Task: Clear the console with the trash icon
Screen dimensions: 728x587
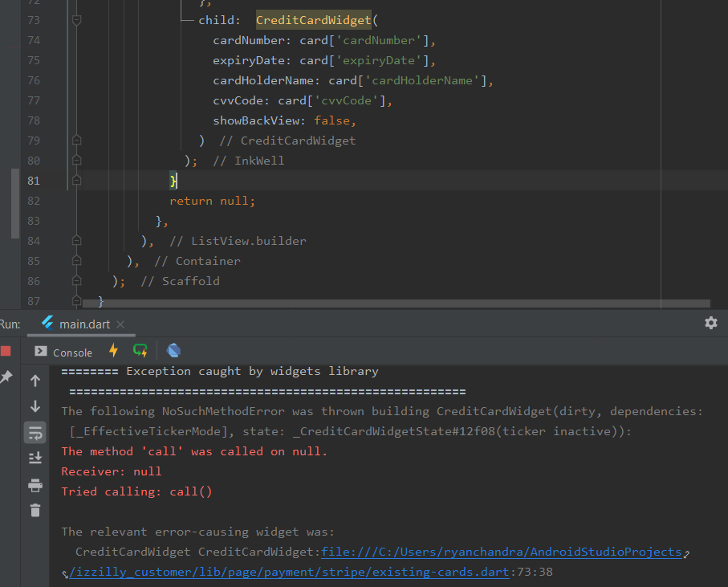Action: pos(35,511)
